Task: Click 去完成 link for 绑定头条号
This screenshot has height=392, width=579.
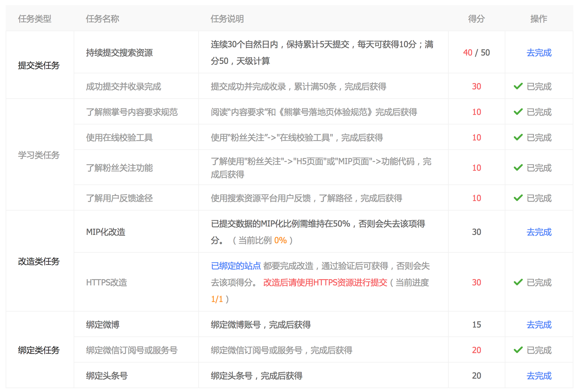Action: 539,376
